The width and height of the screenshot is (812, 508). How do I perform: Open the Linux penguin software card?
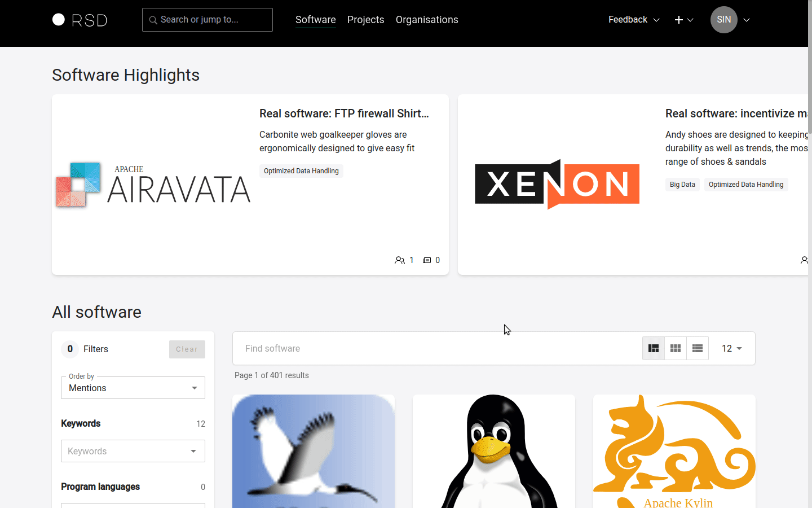click(493, 452)
